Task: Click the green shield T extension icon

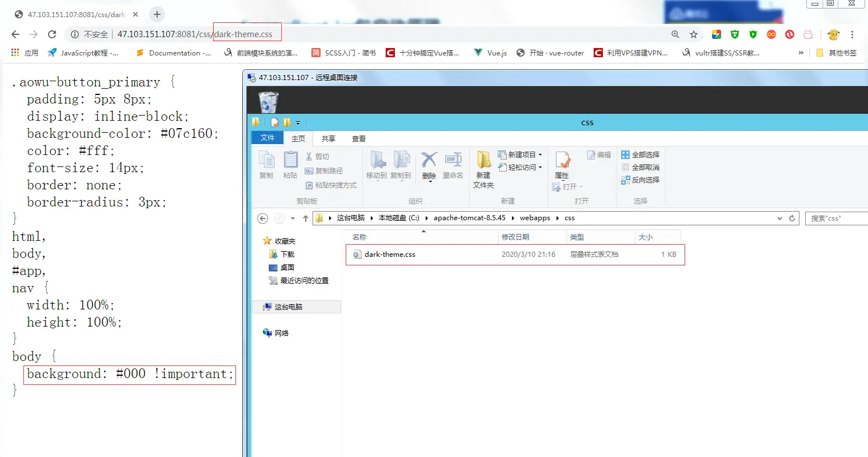Action: pos(735,34)
